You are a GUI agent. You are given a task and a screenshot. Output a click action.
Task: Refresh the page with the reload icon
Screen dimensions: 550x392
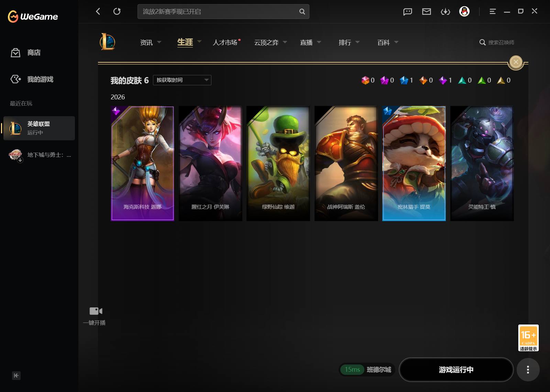tap(117, 11)
